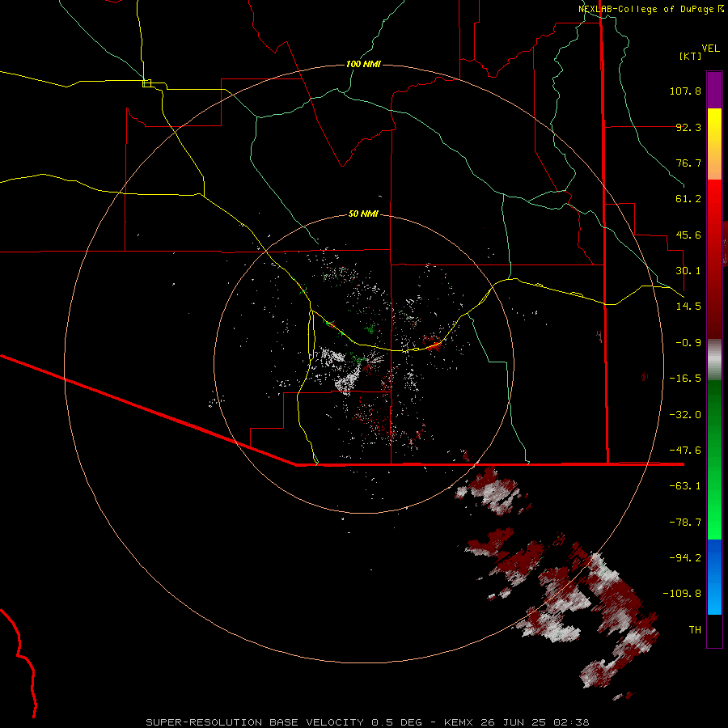Click the [KT] units label
Image resolution: width=728 pixels, height=728 pixels.
click(691, 56)
